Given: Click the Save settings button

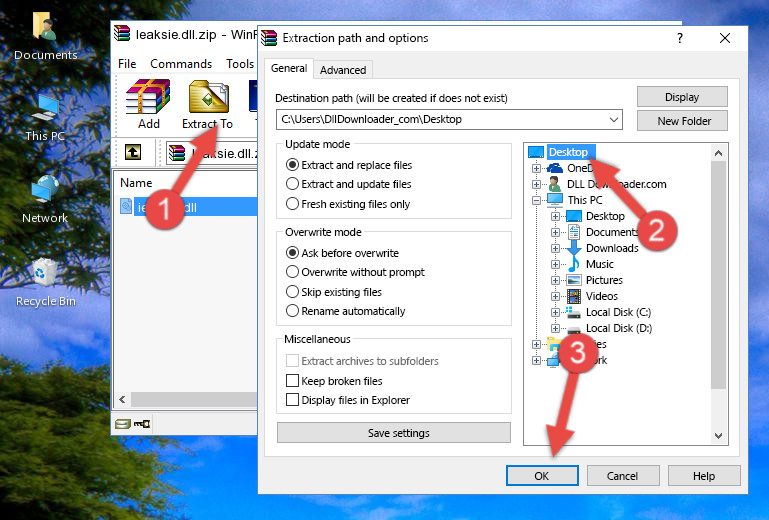Looking at the screenshot, I should pyautogui.click(x=394, y=433).
